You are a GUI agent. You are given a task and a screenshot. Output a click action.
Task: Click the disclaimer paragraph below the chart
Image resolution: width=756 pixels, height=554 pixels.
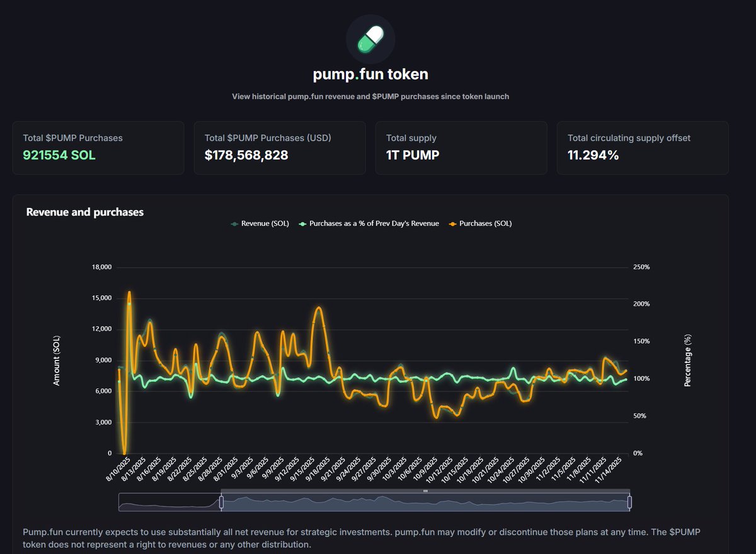point(362,538)
